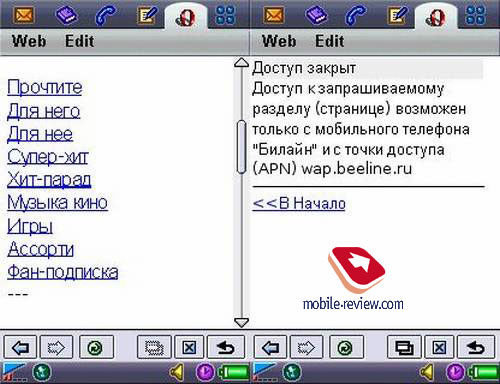Click return arrow icon in left toolbar
Viewport: 500px width, 384px height.
[226, 347]
